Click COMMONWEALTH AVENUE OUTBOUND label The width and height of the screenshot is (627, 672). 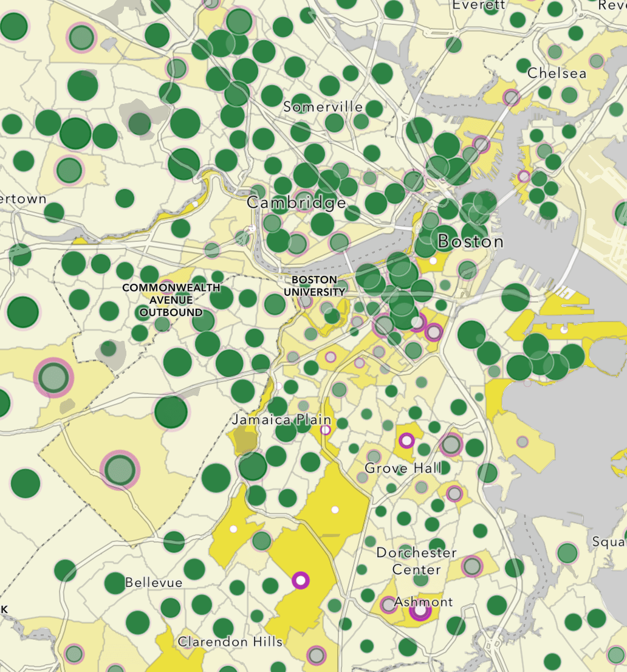[171, 300]
